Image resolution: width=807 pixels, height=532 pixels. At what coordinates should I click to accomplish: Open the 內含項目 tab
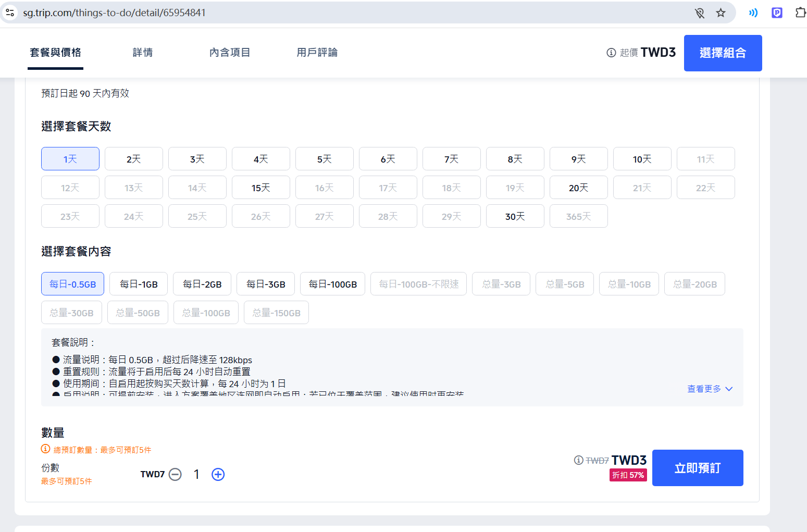[230, 52]
